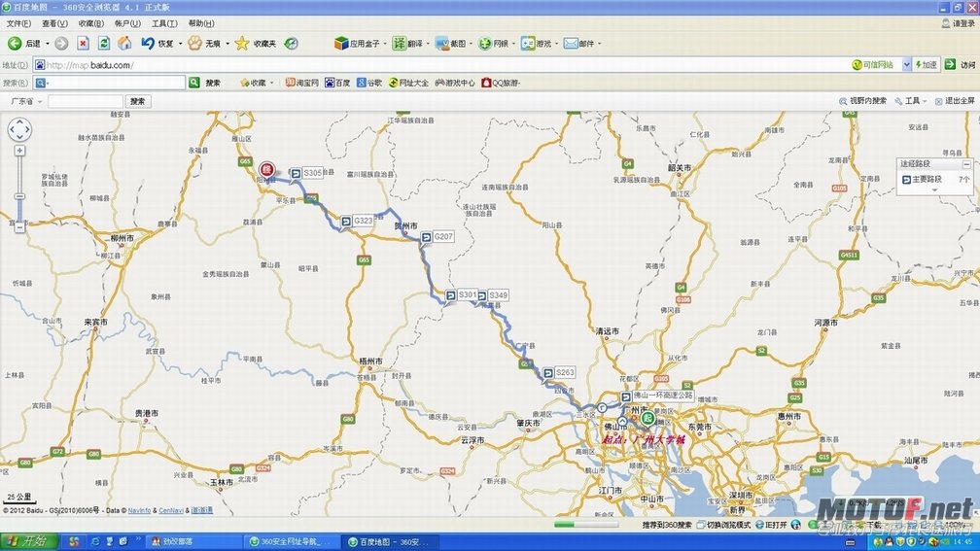
Task: Open the 工具(T) menu
Action: 164,23
